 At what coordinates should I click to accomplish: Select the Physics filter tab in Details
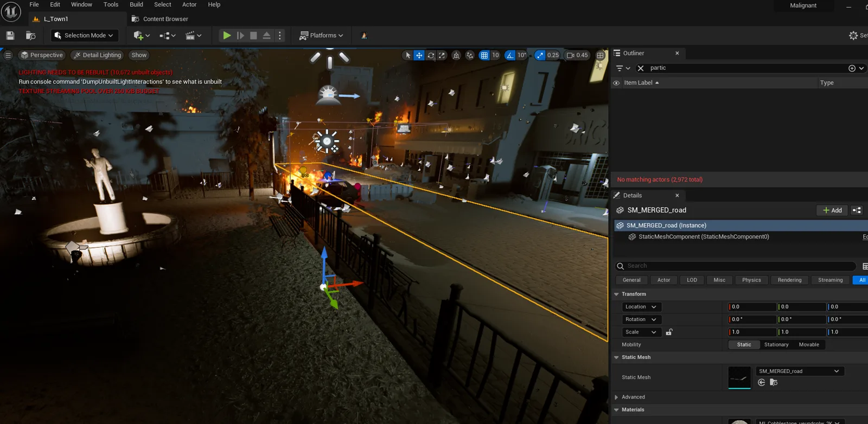(x=751, y=280)
